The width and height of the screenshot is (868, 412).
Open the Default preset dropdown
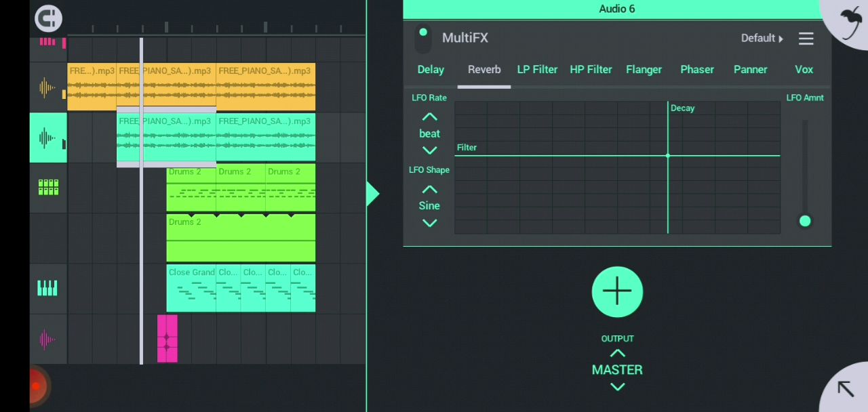tap(762, 39)
